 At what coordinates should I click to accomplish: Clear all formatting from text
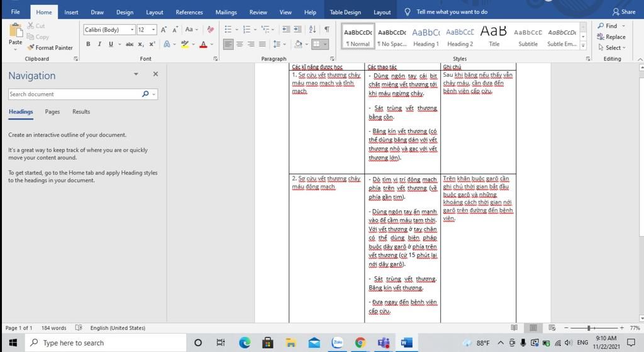pyautogui.click(x=211, y=30)
